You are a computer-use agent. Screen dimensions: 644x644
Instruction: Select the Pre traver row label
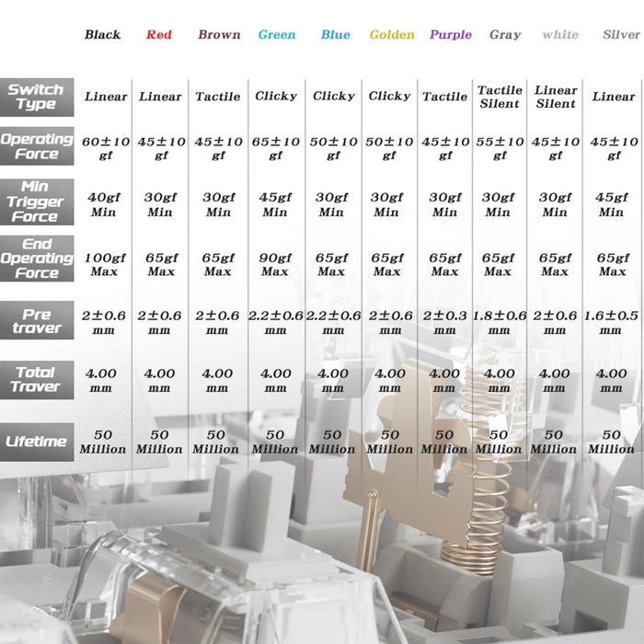pyautogui.click(x=37, y=321)
